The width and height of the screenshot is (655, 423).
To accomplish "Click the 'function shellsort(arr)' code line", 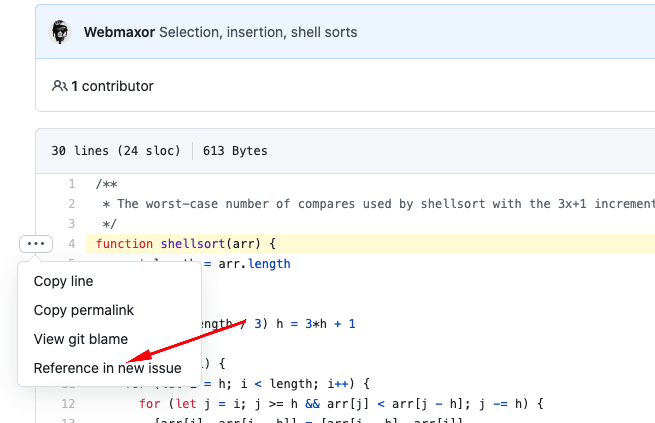I will coord(186,244).
